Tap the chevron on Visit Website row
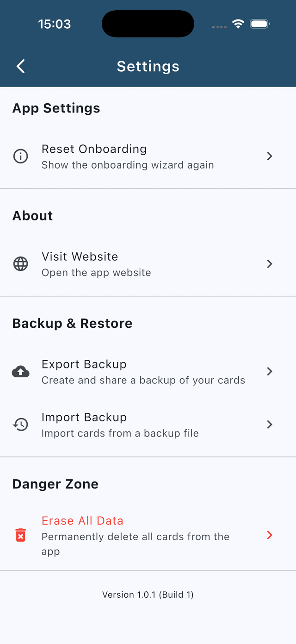Image resolution: width=296 pixels, height=644 pixels. [x=270, y=264]
